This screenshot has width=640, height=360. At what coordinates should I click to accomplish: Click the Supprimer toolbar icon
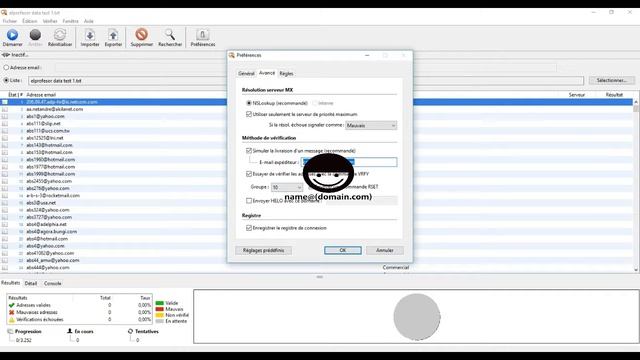click(142, 34)
